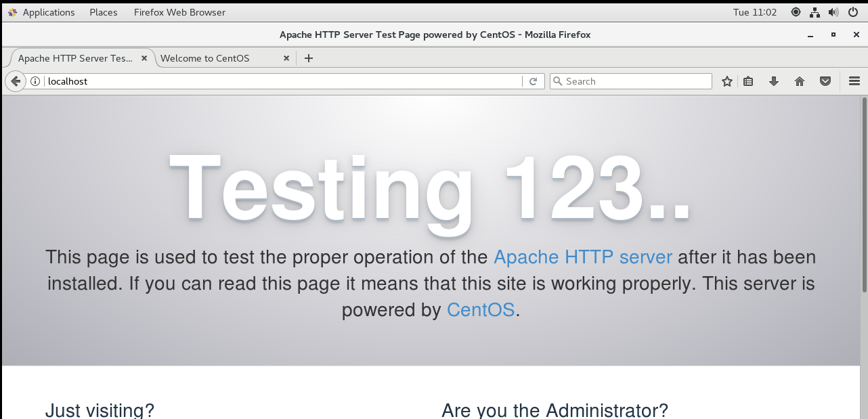Close the Firefox window
This screenshot has width=868, height=419.
coord(856,35)
